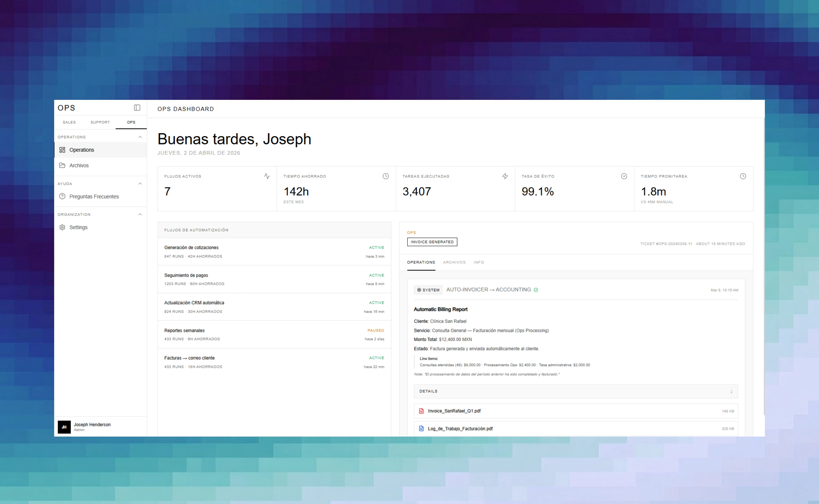Click Joseph Henderson's JH avatar
The width and height of the screenshot is (819, 504).
click(64, 427)
